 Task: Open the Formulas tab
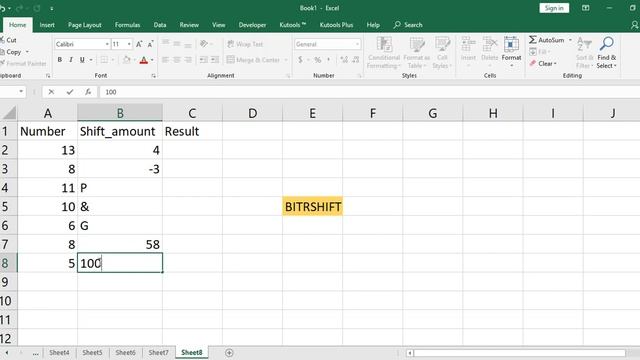point(127,25)
